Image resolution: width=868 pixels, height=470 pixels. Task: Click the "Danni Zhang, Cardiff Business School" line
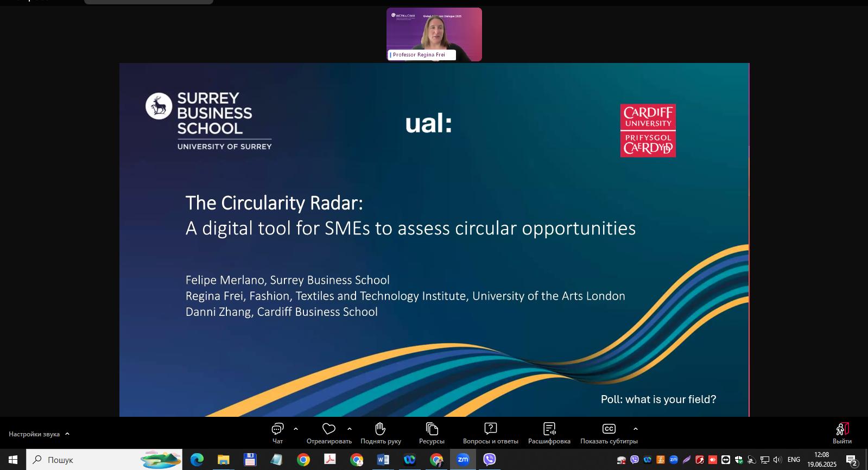[282, 312]
